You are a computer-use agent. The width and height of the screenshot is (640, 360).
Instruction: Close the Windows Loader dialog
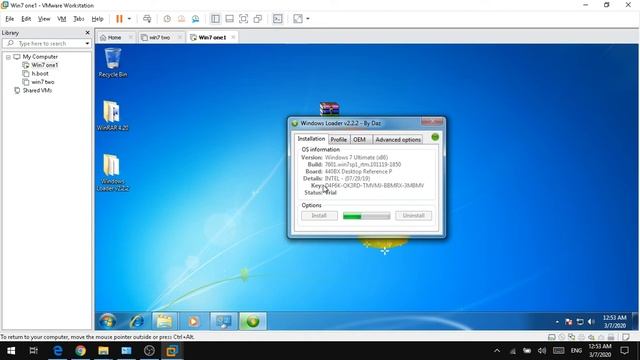coord(432,122)
